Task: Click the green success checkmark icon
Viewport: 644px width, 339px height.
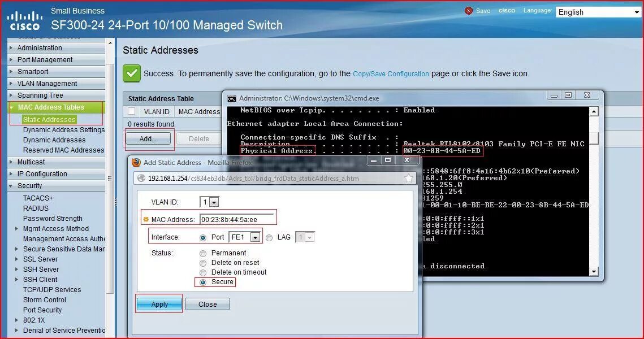Action: pos(131,73)
